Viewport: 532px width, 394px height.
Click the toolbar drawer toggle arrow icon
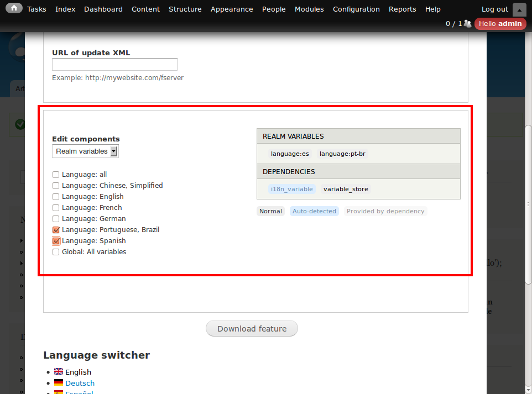coord(519,9)
